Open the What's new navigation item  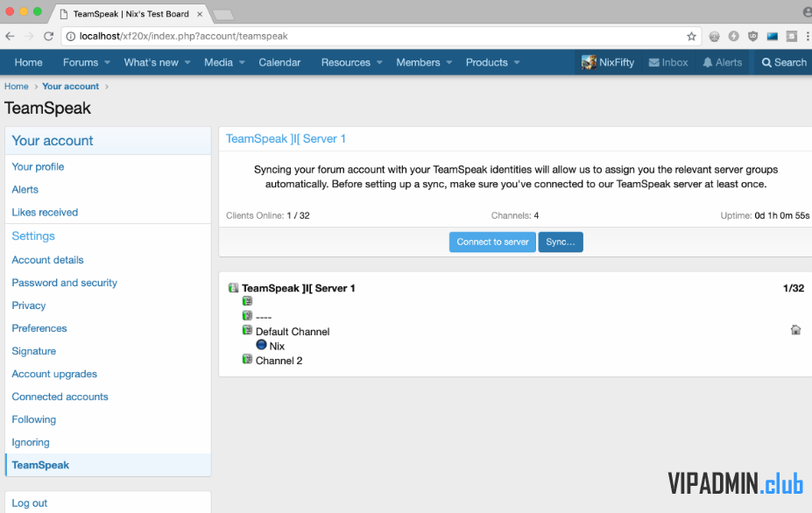pos(152,63)
